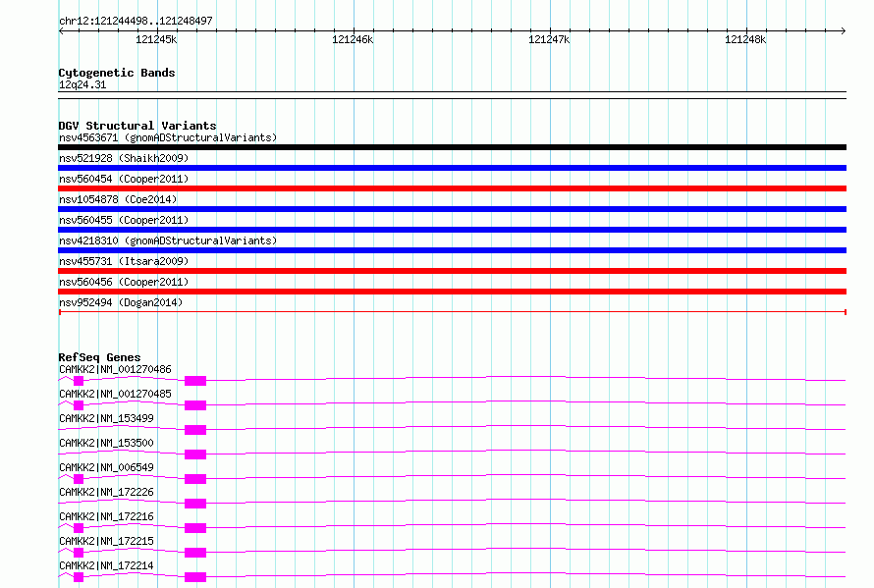
Task: Open the CAMKK2|NM_001270486 transcript label
Action: click(x=115, y=369)
